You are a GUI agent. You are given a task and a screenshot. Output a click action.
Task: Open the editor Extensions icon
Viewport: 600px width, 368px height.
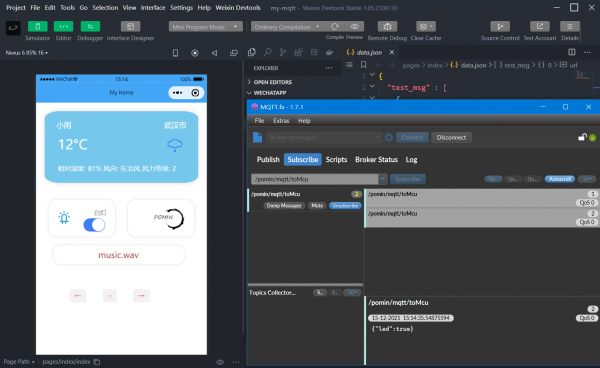point(298,52)
